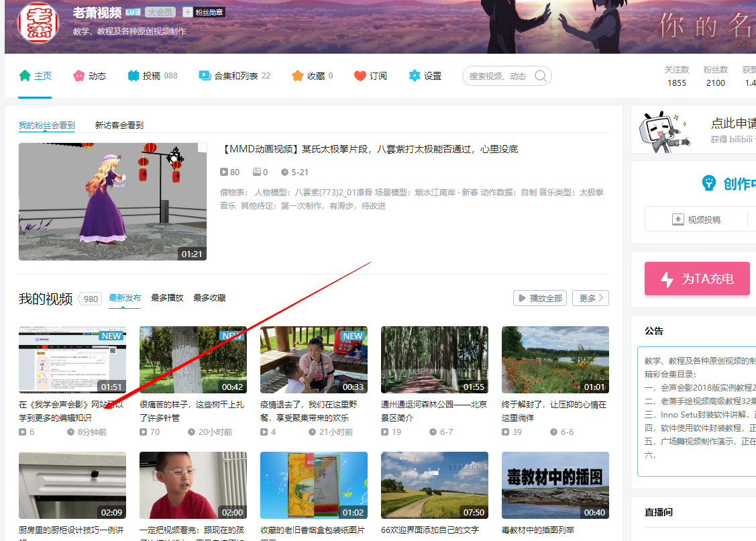Select 新访客会看到 tab

119,126
